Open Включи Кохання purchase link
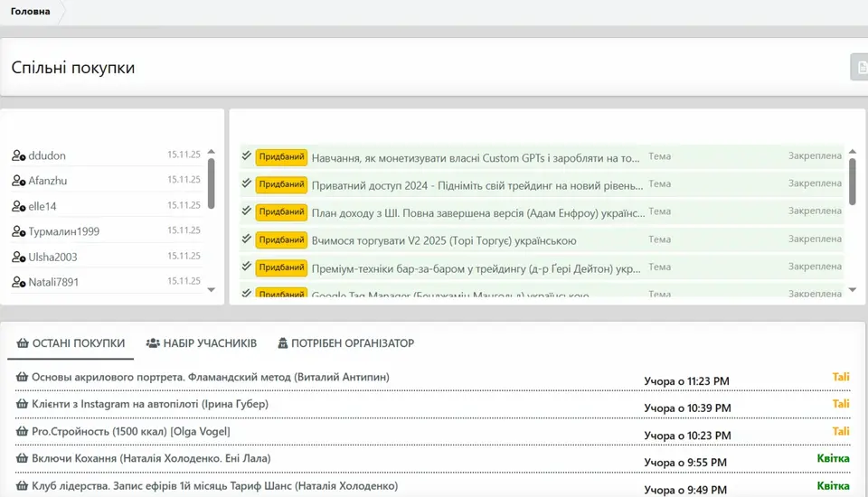Image resolution: width=868 pixels, height=497 pixels. pos(150,459)
